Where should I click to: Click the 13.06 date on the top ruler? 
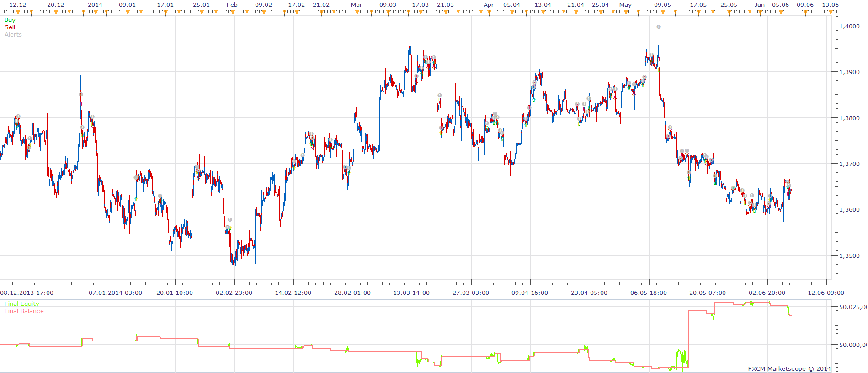831,5
